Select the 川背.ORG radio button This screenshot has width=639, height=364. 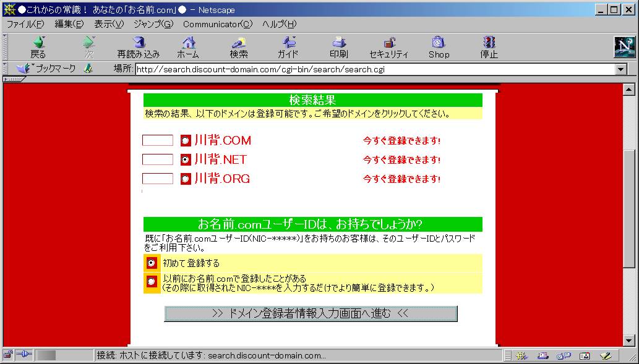(x=186, y=179)
